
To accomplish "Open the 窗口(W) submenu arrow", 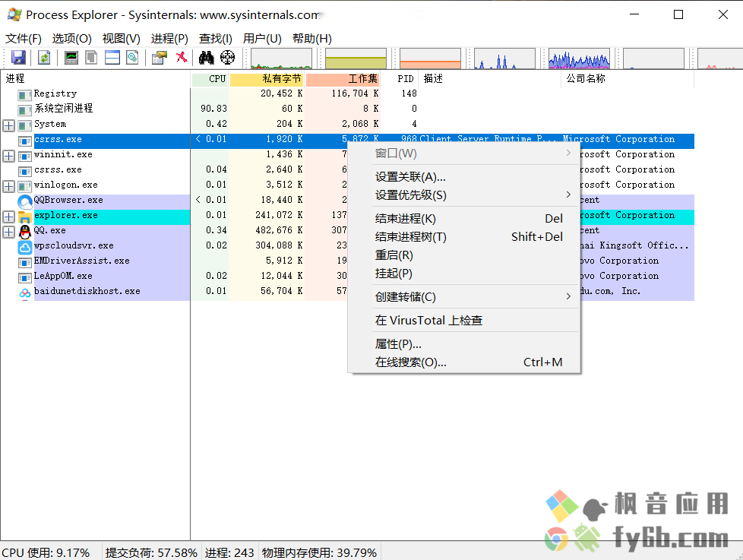I will point(568,153).
